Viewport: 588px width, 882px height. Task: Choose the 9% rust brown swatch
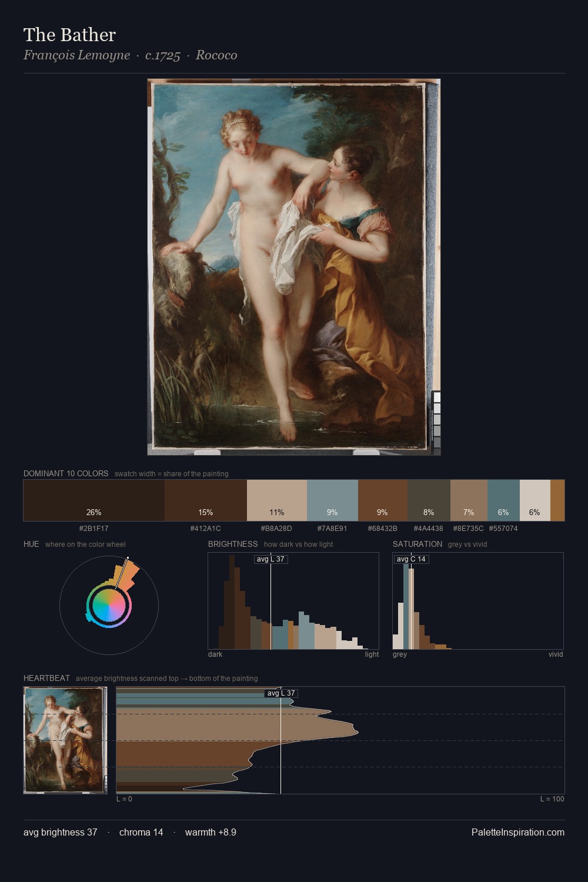(x=383, y=500)
